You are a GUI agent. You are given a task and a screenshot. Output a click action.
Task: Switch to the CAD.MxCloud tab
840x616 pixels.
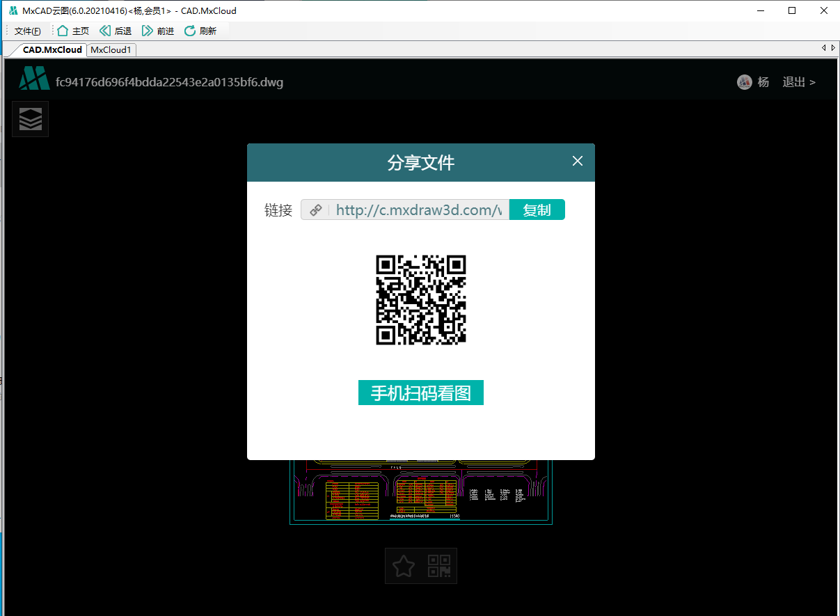point(52,49)
